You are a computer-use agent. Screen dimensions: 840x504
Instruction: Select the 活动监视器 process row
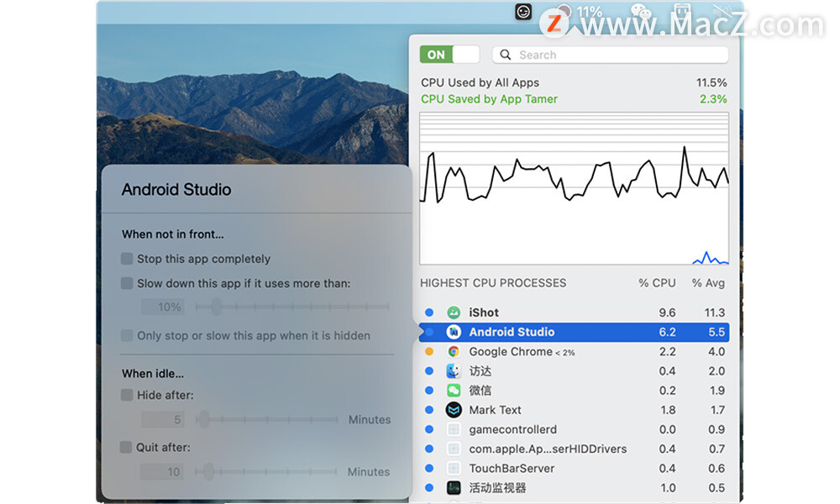574,488
